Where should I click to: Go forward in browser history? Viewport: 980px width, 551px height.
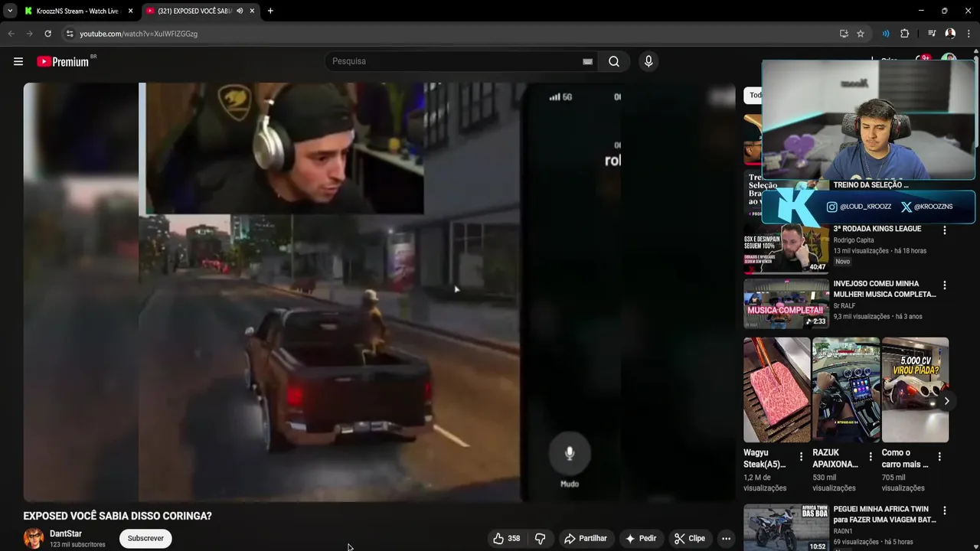(x=29, y=34)
